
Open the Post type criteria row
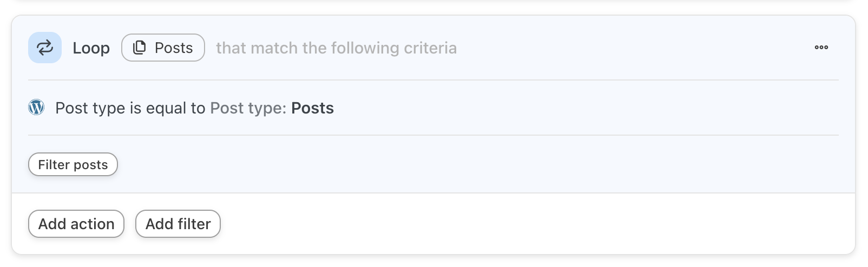tap(433, 108)
